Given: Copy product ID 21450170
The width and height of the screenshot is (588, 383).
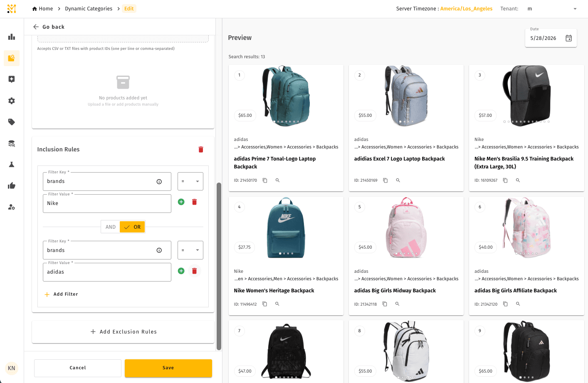Looking at the screenshot, I should pyautogui.click(x=265, y=180).
